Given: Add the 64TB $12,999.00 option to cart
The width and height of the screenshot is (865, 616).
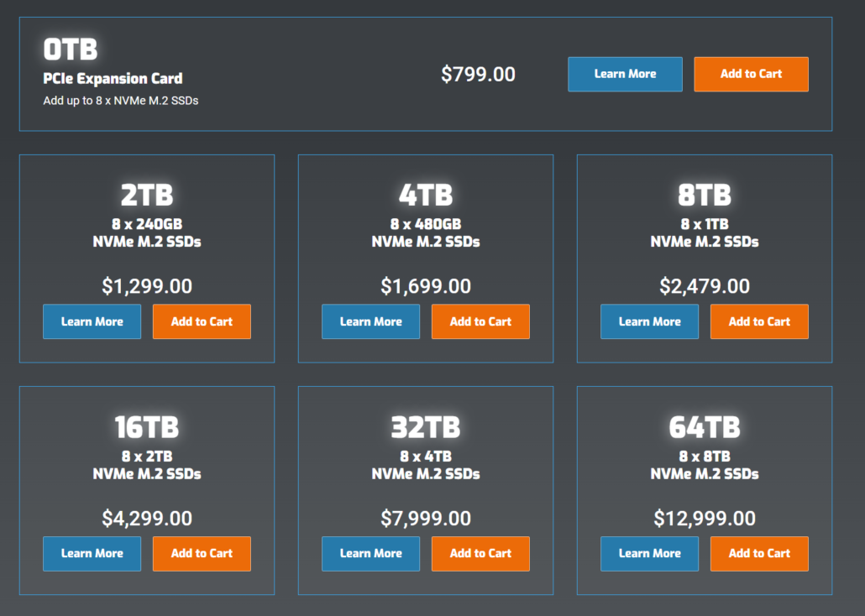Looking at the screenshot, I should click(x=759, y=553).
